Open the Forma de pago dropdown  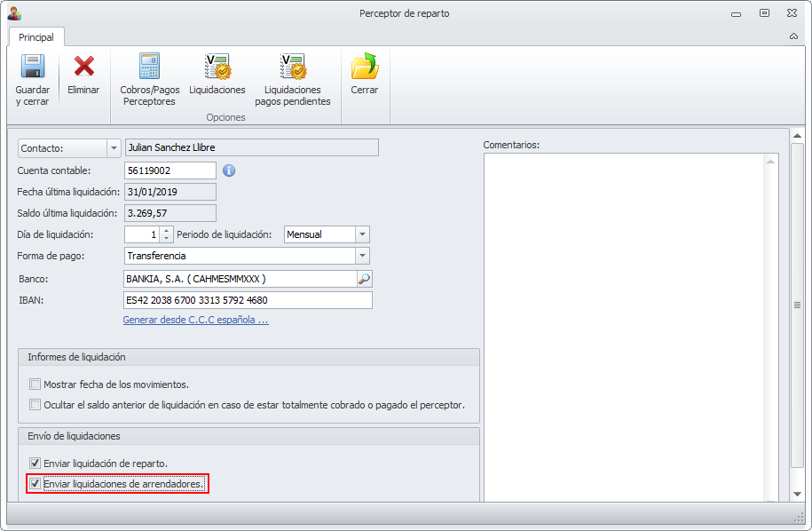point(362,256)
